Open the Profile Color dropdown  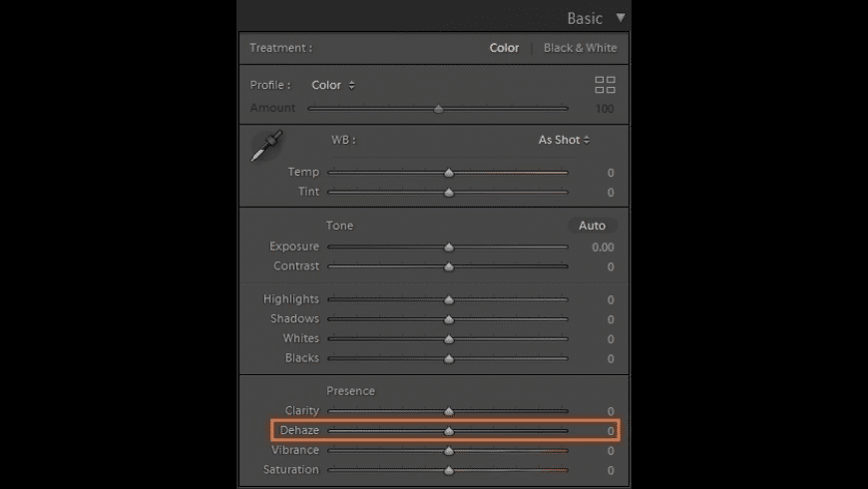coord(333,86)
